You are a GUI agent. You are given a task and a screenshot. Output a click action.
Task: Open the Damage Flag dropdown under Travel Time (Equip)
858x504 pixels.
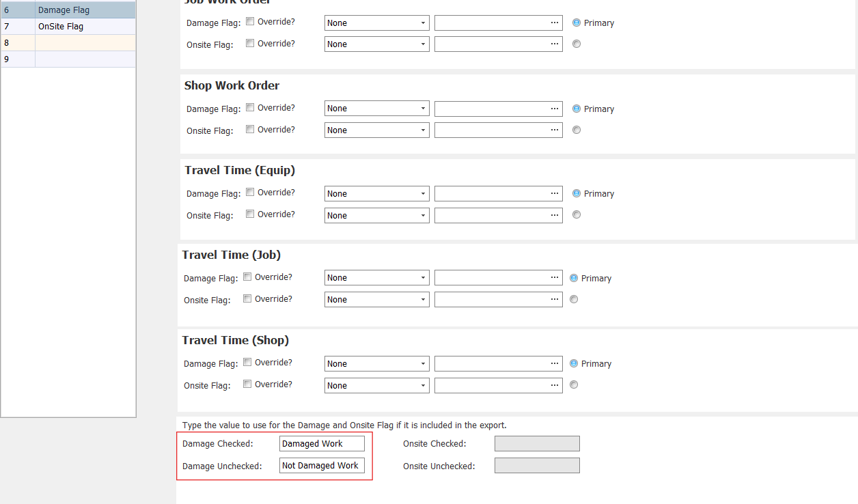point(422,193)
